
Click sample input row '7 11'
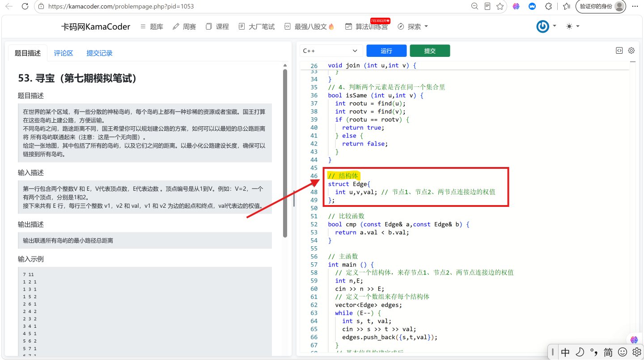pos(28,274)
